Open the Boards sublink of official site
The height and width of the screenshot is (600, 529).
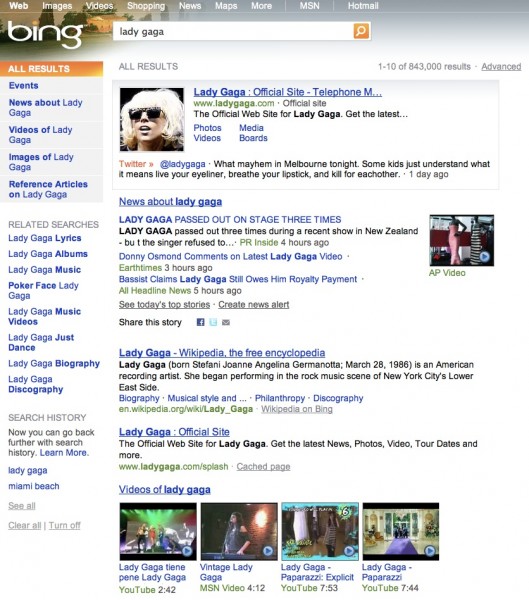(253, 138)
